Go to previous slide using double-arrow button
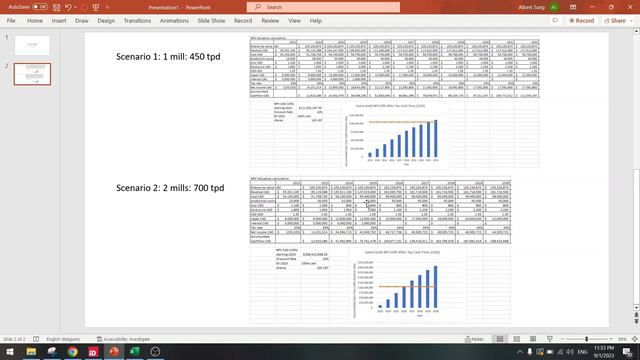Image resolution: width=640 pixels, height=360 pixels. point(636,315)
